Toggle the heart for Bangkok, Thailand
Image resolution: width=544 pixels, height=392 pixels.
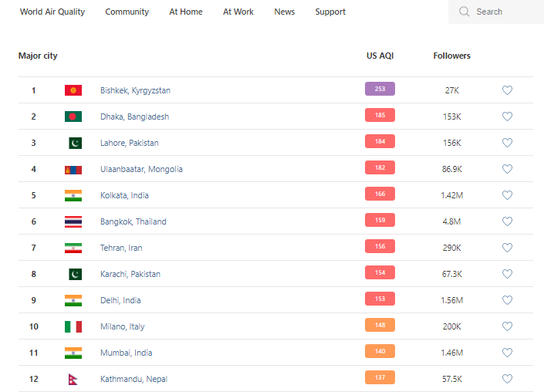click(x=507, y=221)
